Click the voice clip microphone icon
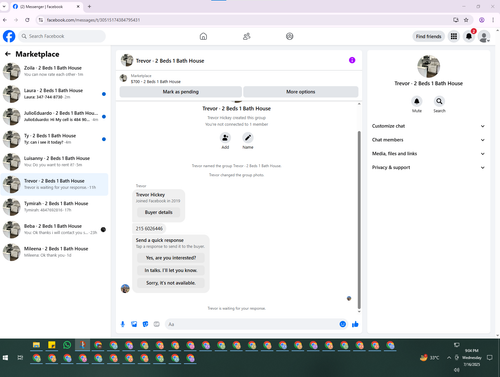The width and height of the screenshot is (500, 377). click(x=123, y=324)
